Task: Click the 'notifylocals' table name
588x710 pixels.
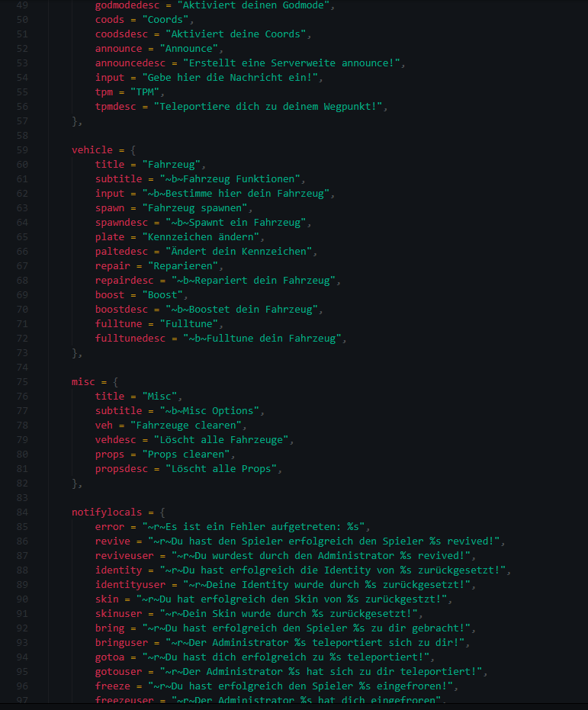Action: tap(107, 512)
